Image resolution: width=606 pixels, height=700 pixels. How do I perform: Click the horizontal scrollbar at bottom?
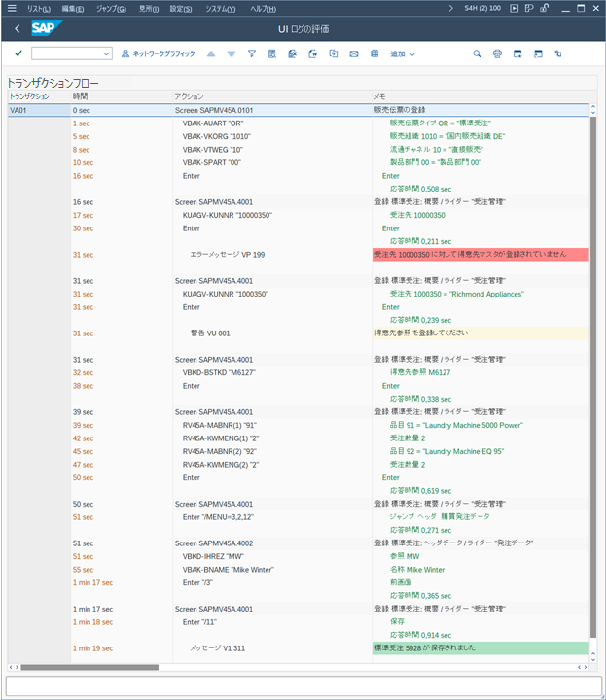click(292, 668)
